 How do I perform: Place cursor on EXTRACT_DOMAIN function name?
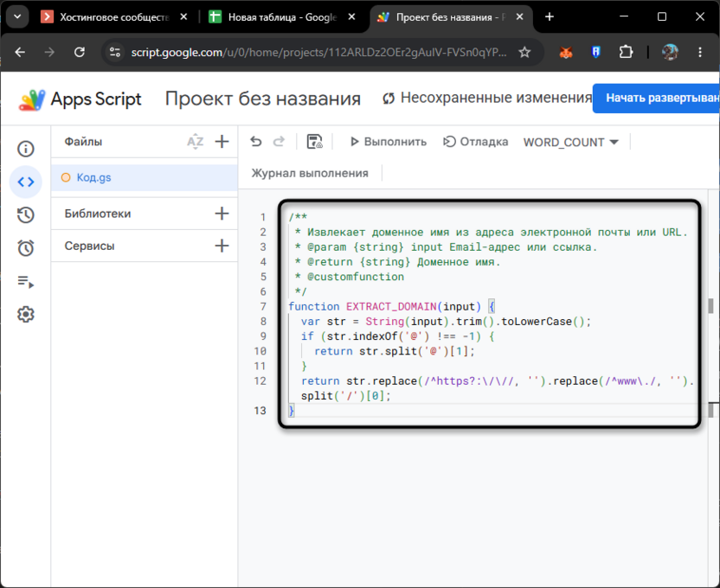coord(391,306)
